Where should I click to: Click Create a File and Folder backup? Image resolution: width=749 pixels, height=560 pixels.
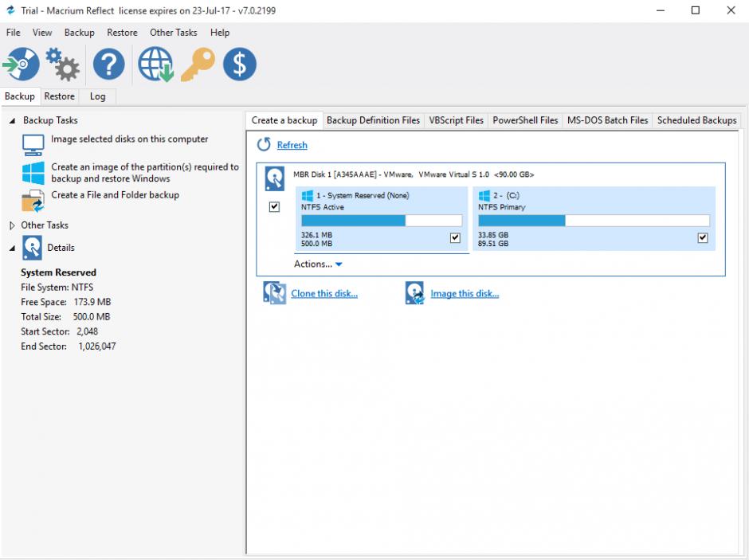coord(115,195)
